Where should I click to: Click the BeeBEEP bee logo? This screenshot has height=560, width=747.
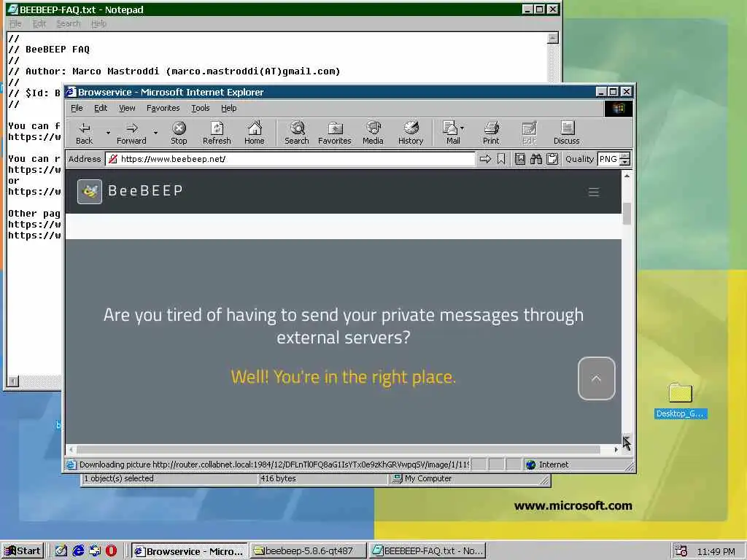tap(90, 192)
